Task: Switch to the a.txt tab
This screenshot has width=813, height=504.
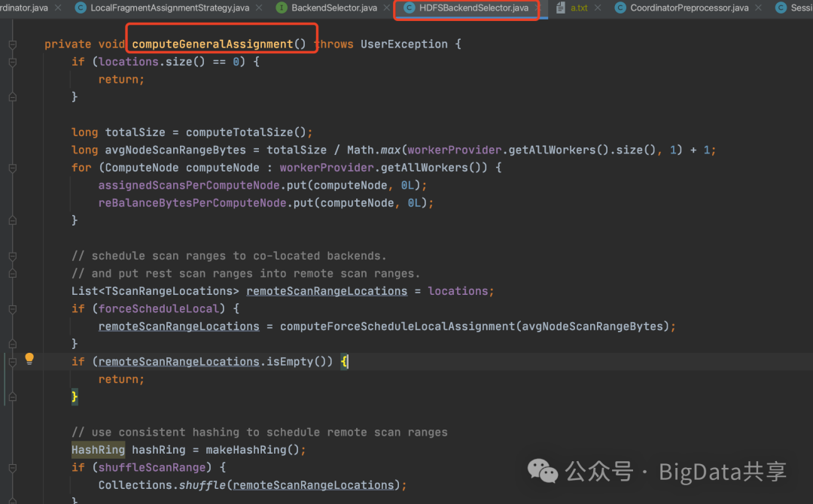Action: tap(579, 8)
